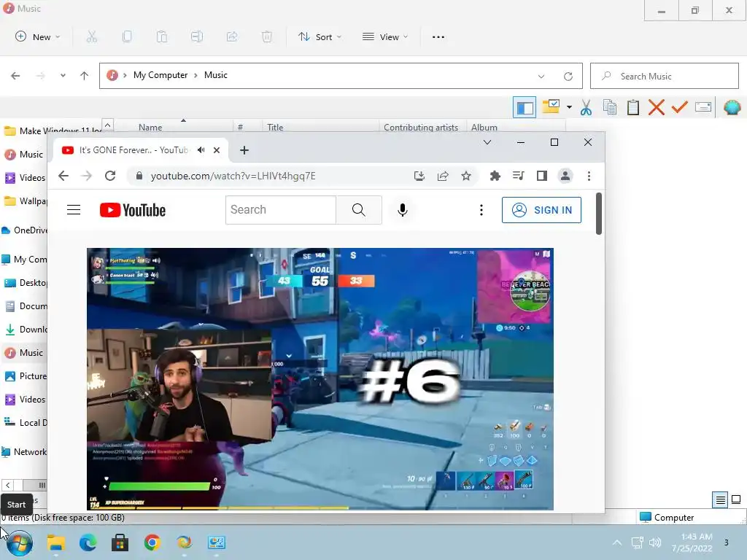Image resolution: width=747 pixels, height=560 pixels.
Task: Mute the YouTube tab audio icon
Action: pyautogui.click(x=201, y=150)
